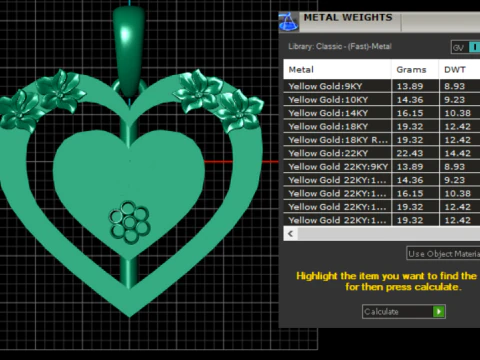Click the Metal column header

[x=337, y=70]
